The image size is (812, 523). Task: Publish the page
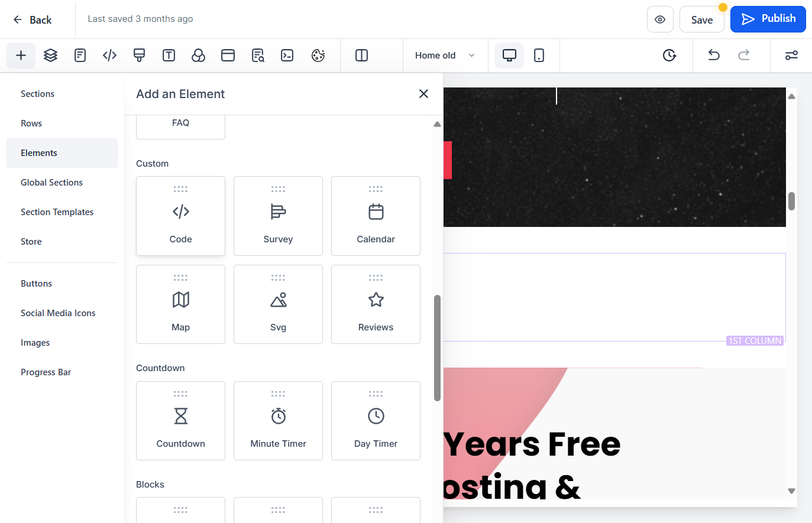pyautogui.click(x=768, y=19)
